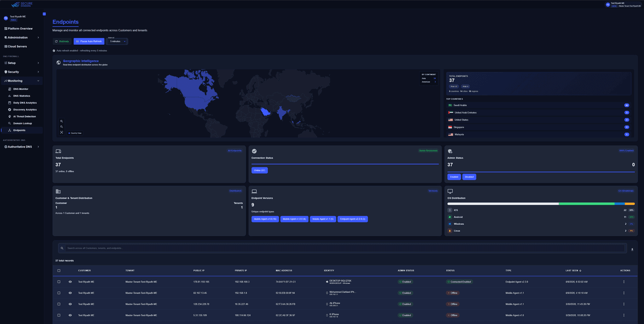644x324 pixels.
Task: Filter by Disabled admin status
Action: point(469,177)
